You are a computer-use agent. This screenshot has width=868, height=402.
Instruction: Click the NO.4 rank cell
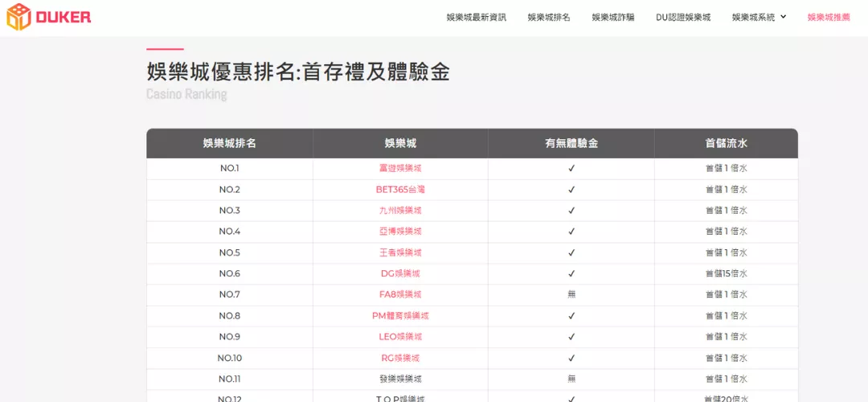tap(229, 232)
